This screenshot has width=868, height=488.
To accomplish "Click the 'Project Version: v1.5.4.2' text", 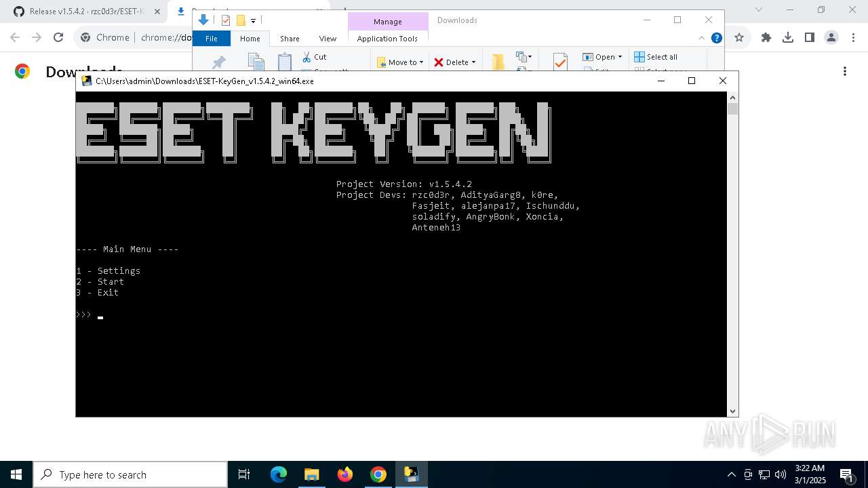I will click(x=404, y=184).
